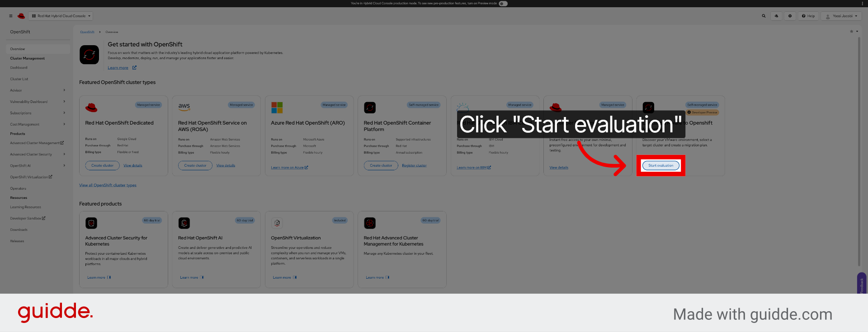Open the Help menu
This screenshot has height=332, width=868.
coord(808,16)
